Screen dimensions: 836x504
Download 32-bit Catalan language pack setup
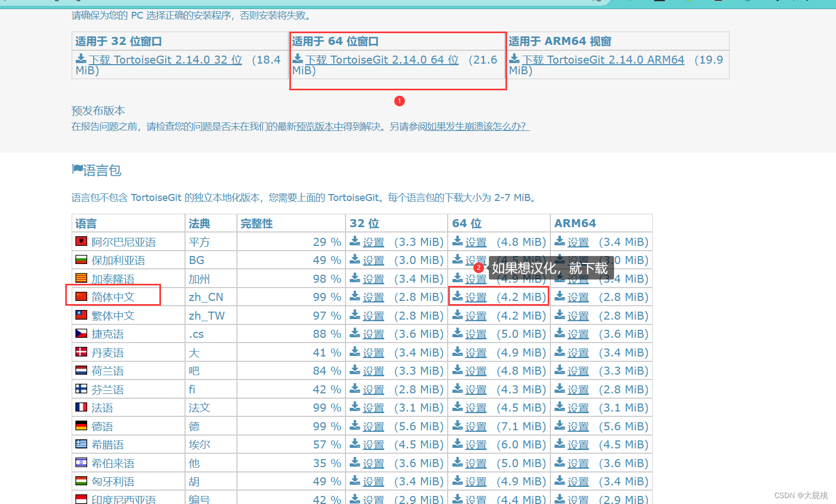373,279
